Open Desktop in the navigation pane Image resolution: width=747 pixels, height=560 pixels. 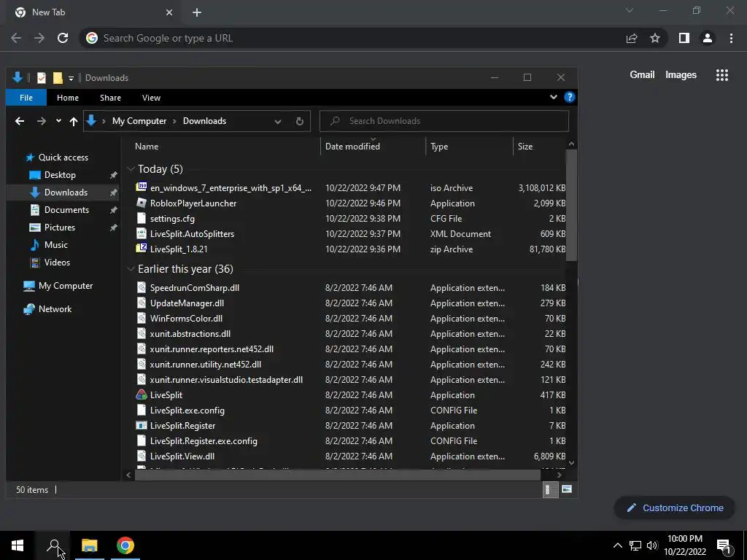click(x=60, y=175)
